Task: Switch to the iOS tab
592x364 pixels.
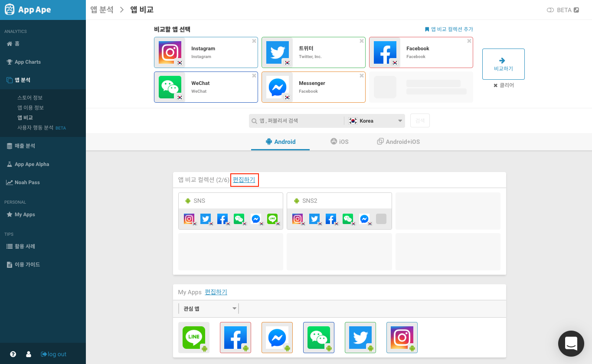Action: click(340, 142)
